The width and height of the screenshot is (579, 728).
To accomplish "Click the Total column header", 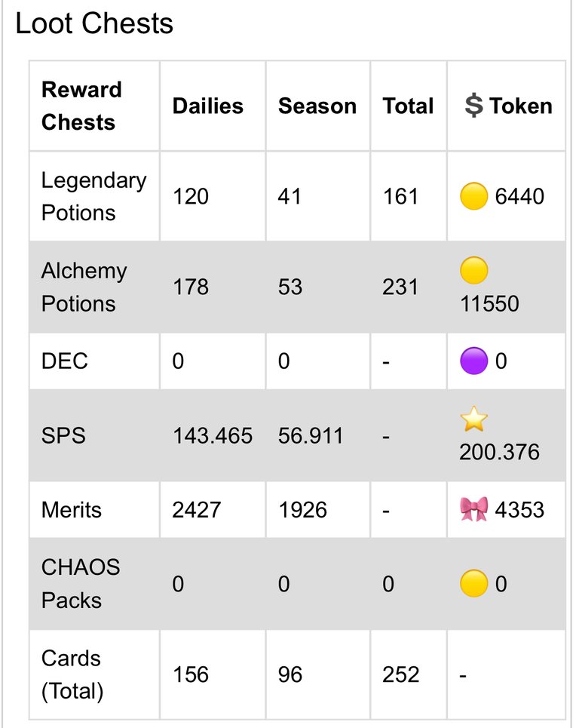I will pos(409,106).
